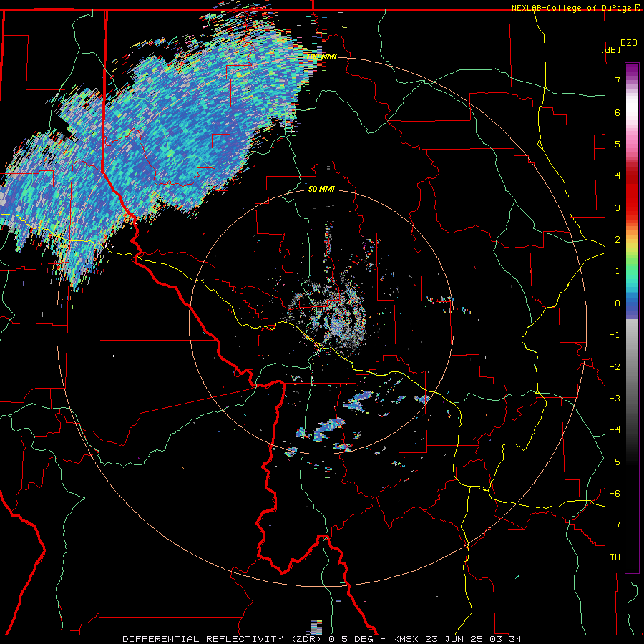Click the 6 value on color scale
644x644 pixels.
coord(618,112)
